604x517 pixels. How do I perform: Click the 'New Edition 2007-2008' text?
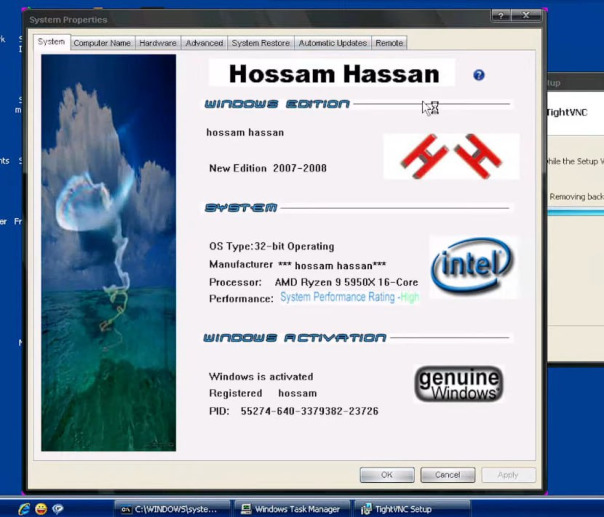268,168
